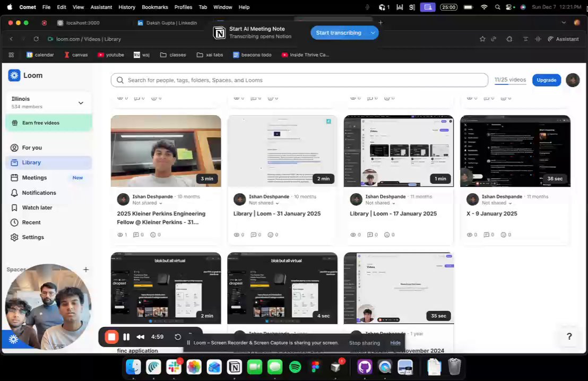
Task: Expand the Illinois workspace switcher
Action: click(x=49, y=102)
